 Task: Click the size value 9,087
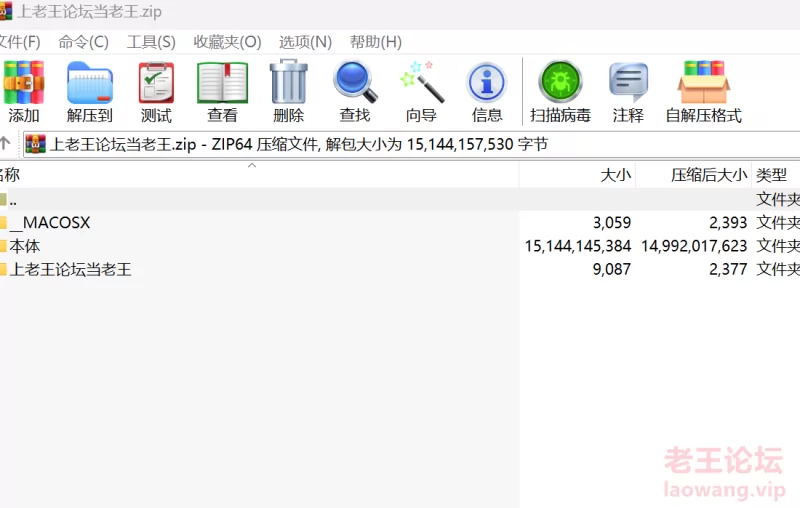[612, 269]
